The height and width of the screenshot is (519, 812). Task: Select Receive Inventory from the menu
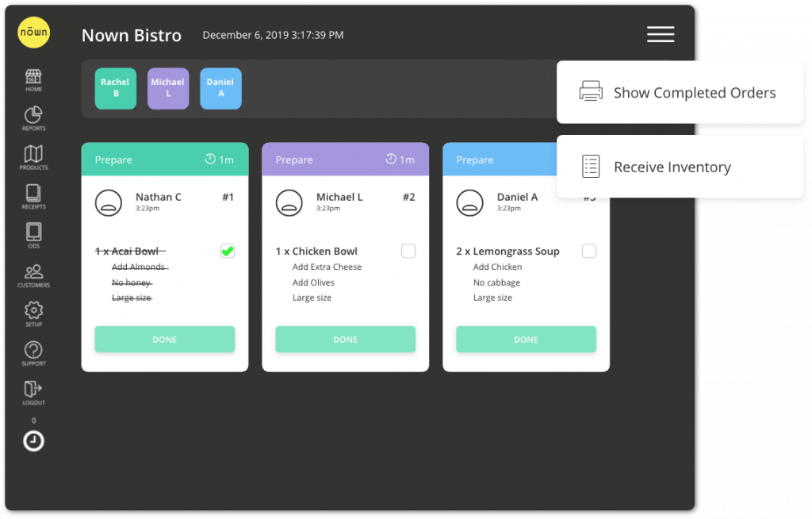coord(672,167)
